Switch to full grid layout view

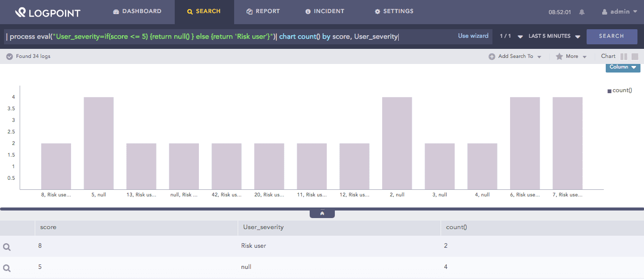coord(635,57)
